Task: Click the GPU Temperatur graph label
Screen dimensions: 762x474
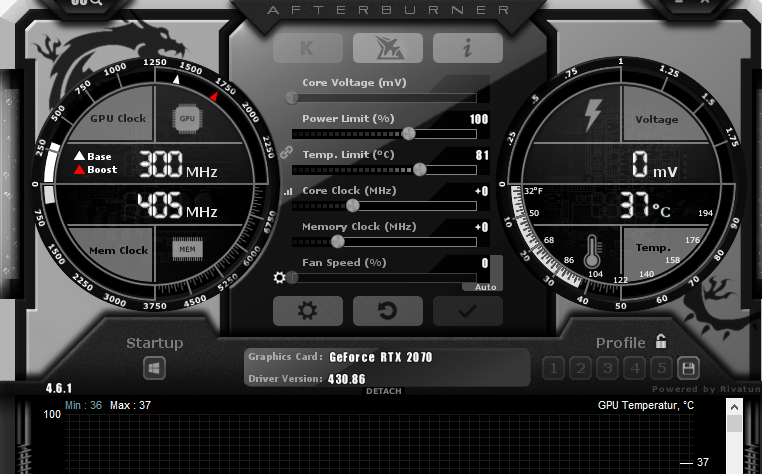Action: pyautogui.click(x=646, y=405)
